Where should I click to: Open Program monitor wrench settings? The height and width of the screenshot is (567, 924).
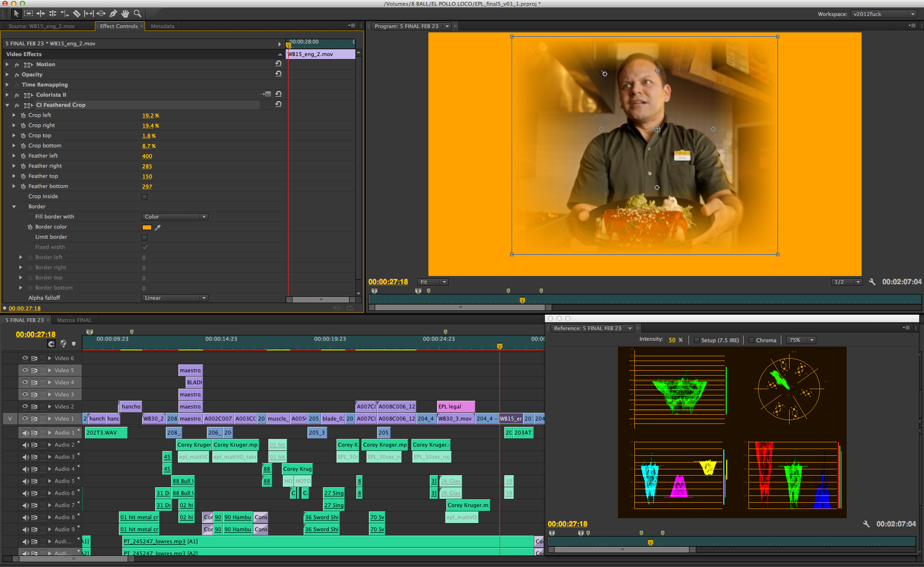[872, 282]
